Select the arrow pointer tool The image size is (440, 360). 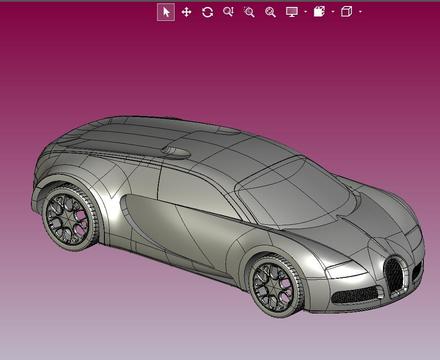tap(166, 12)
